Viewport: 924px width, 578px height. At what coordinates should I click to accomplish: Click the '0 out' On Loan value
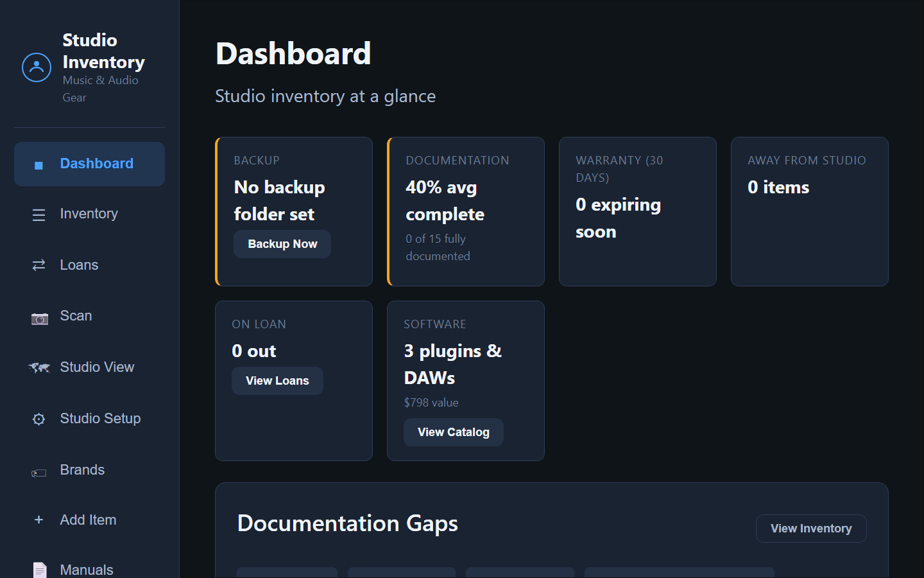[x=254, y=351]
